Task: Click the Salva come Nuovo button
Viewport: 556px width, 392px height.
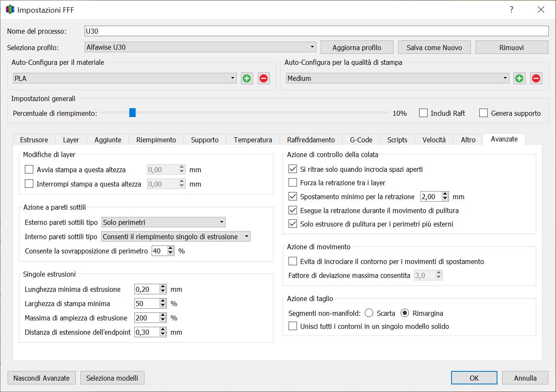Action: click(434, 48)
